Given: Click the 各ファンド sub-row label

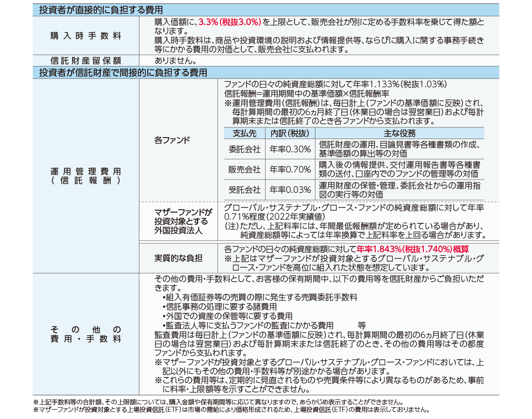Looking at the screenshot, I should point(172,140).
